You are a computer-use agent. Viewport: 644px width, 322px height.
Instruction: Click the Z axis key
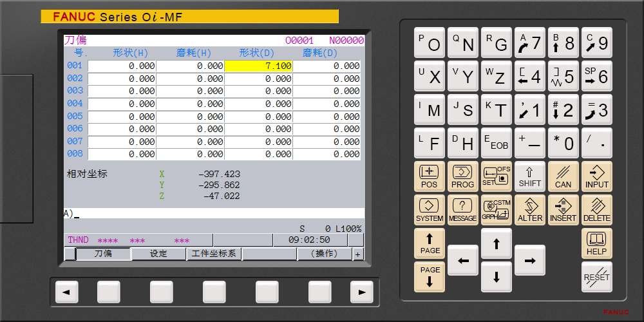point(496,76)
